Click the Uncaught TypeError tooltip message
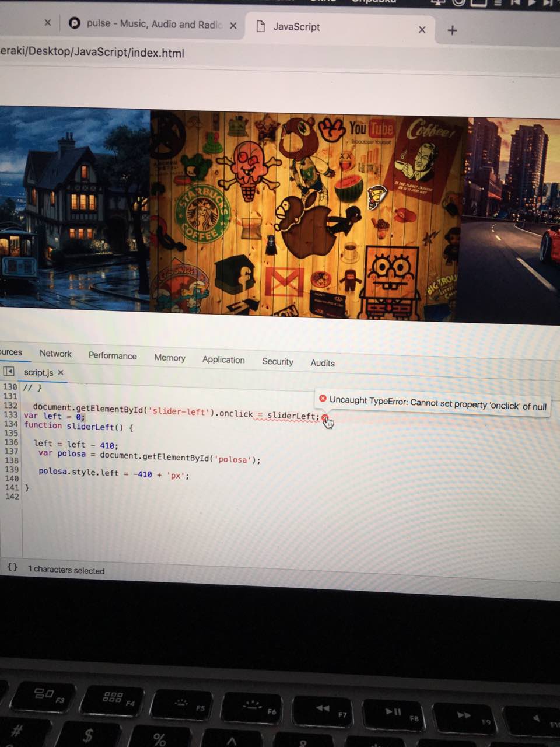Image resolution: width=560 pixels, height=747 pixels. tap(437, 403)
